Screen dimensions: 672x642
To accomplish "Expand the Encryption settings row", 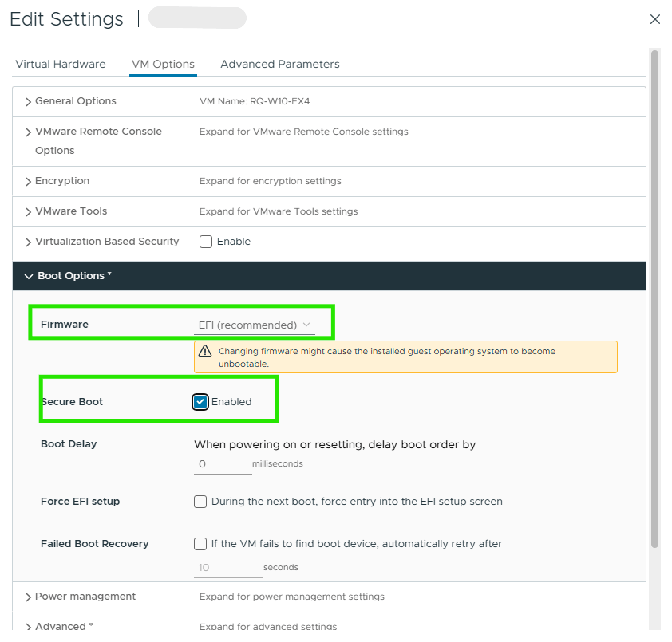I will 30,181.
